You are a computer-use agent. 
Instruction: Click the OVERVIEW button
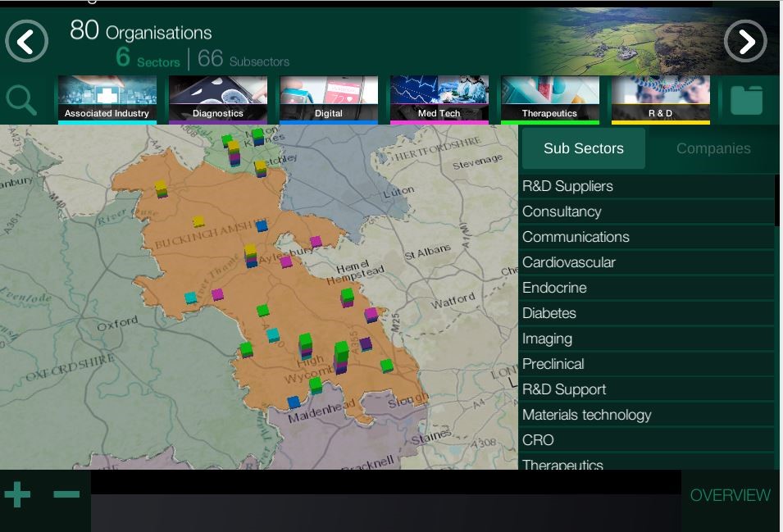click(x=730, y=495)
